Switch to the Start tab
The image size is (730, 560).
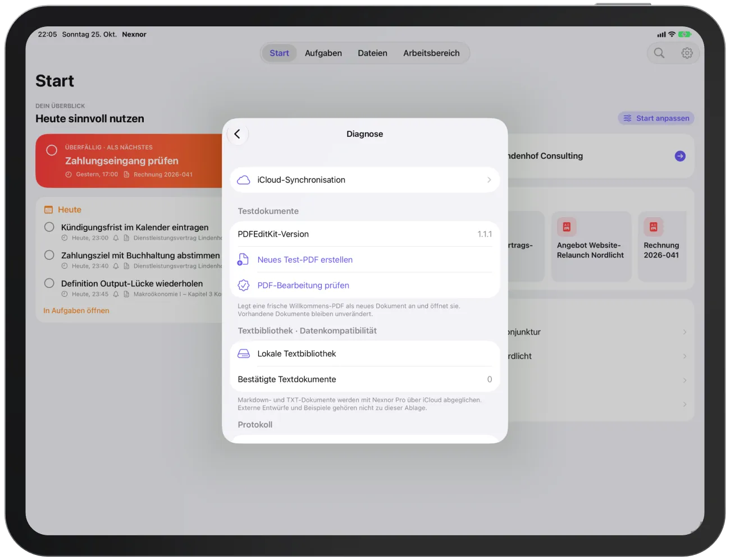click(x=279, y=53)
